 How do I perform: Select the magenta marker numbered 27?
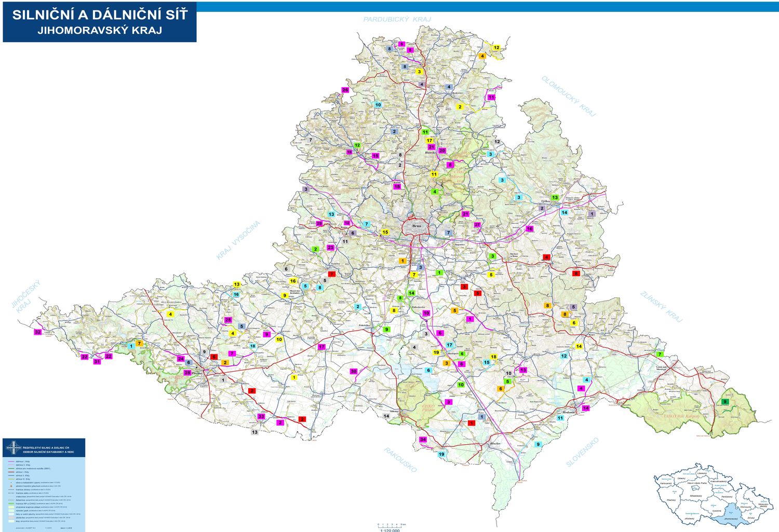477,225
